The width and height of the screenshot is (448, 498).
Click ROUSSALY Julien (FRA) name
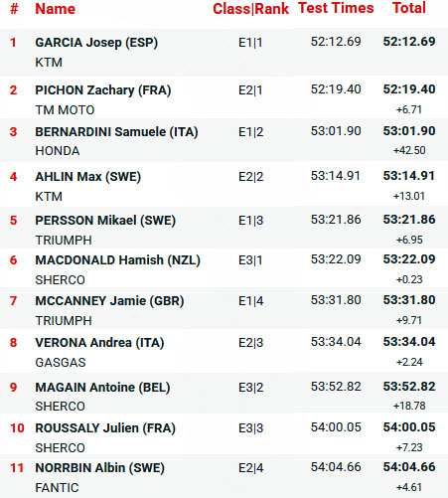105,428
